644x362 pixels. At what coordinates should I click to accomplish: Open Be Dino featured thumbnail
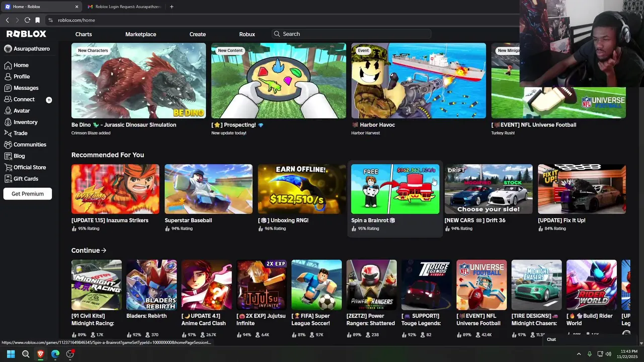(138, 80)
